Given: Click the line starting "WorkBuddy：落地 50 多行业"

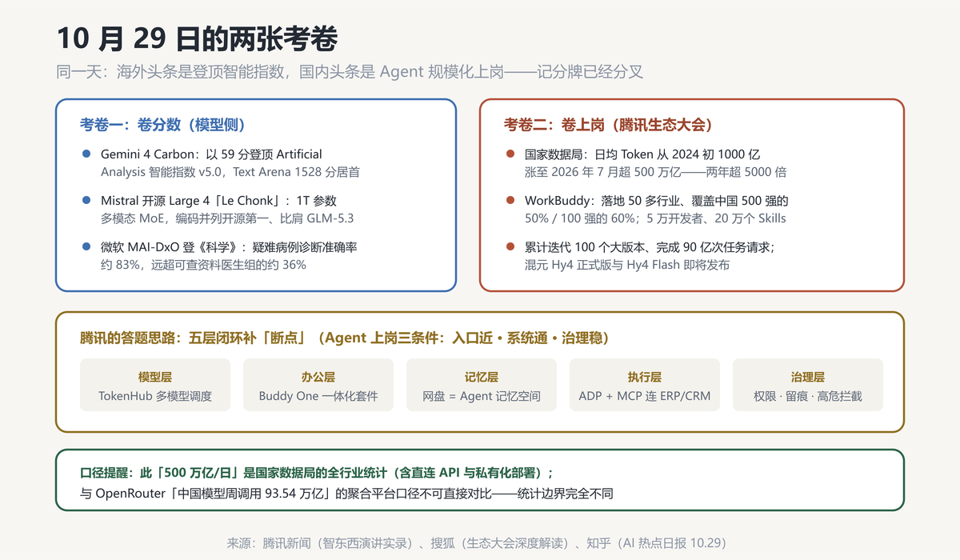Looking at the screenshot, I should (x=656, y=201).
